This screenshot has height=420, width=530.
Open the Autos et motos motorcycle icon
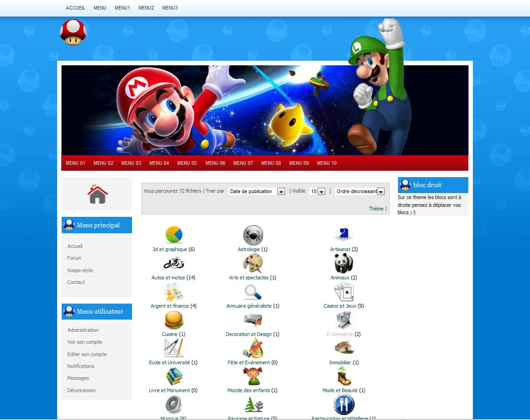tap(174, 263)
